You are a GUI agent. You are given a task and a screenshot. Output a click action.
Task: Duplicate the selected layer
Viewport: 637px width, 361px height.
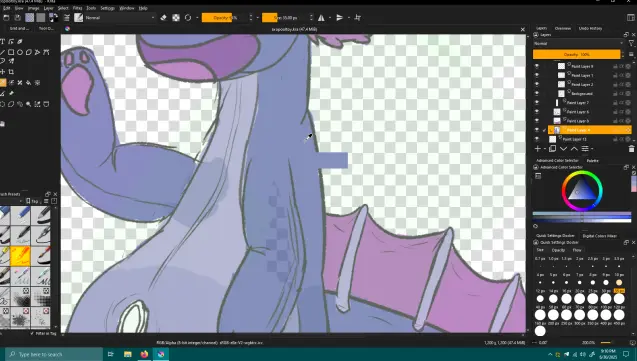(x=552, y=149)
